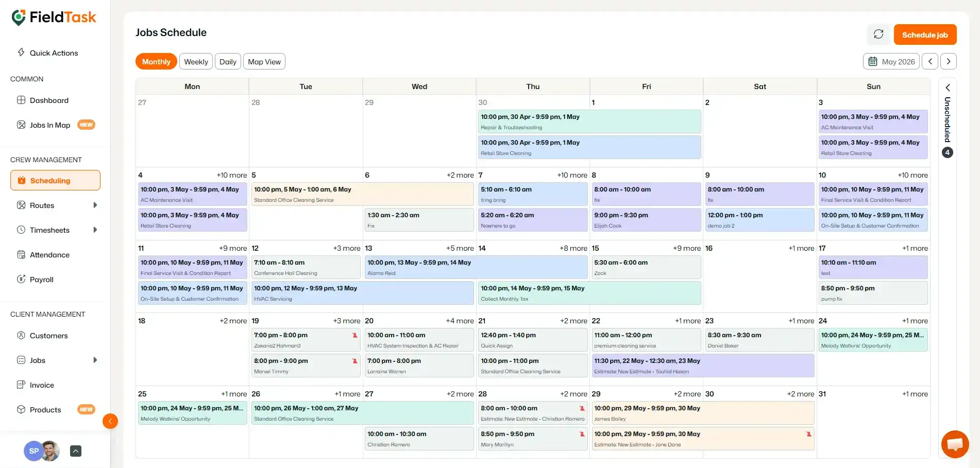Image resolution: width=980 pixels, height=468 pixels.
Task: Expand the Routes submenu arrow
Action: pyautogui.click(x=95, y=205)
